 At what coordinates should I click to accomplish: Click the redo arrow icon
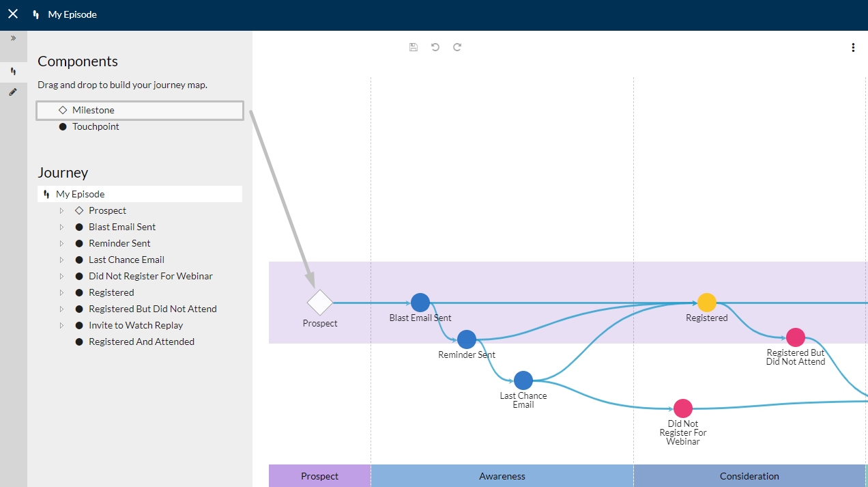click(x=457, y=47)
